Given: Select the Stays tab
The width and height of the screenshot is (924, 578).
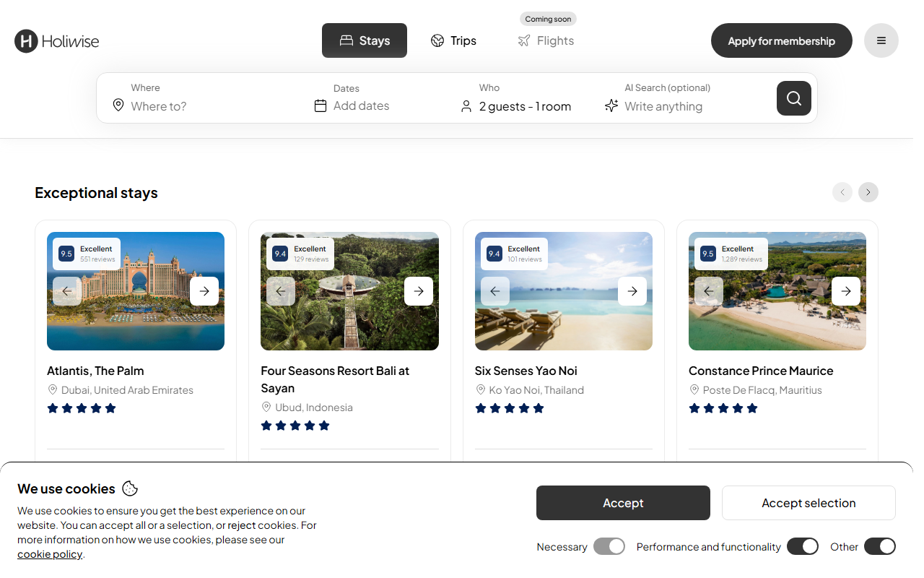Looking at the screenshot, I should tap(365, 40).
